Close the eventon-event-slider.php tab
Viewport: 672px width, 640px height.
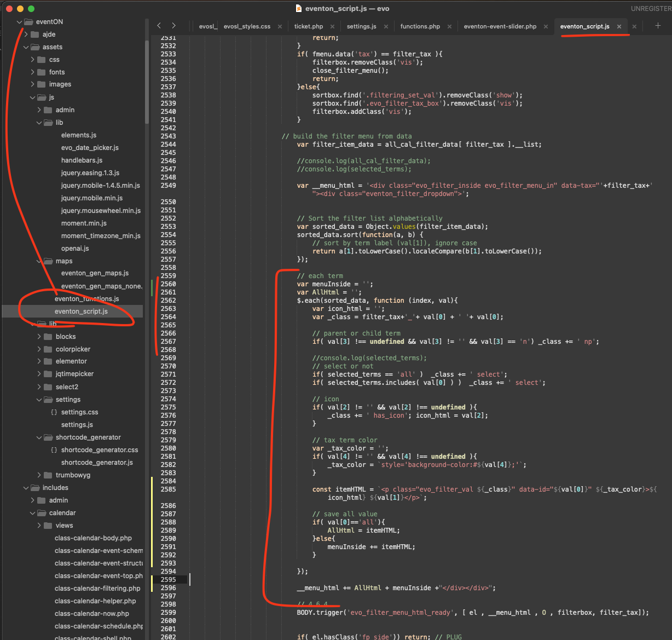(546, 26)
